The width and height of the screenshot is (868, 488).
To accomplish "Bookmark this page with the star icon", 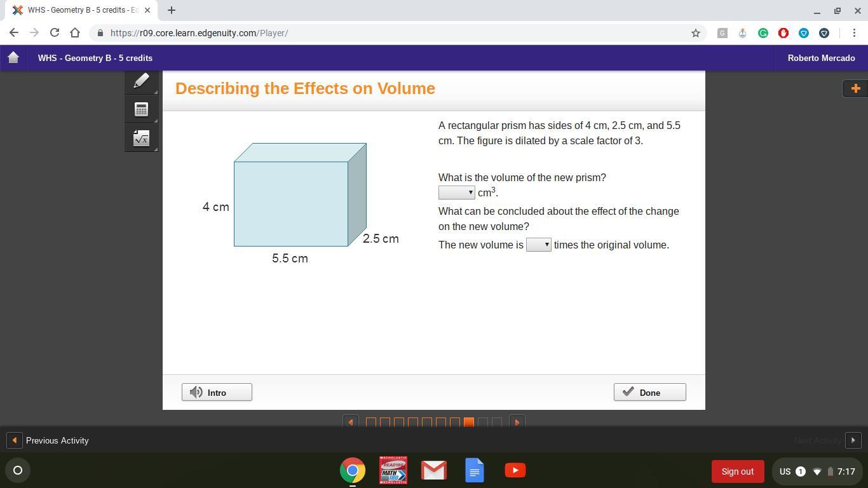I will [x=696, y=33].
